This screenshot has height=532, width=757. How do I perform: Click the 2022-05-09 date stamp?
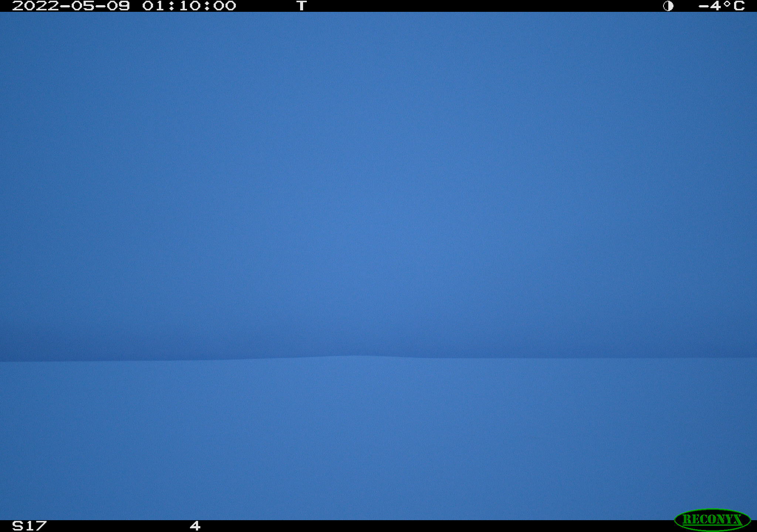point(71,6)
